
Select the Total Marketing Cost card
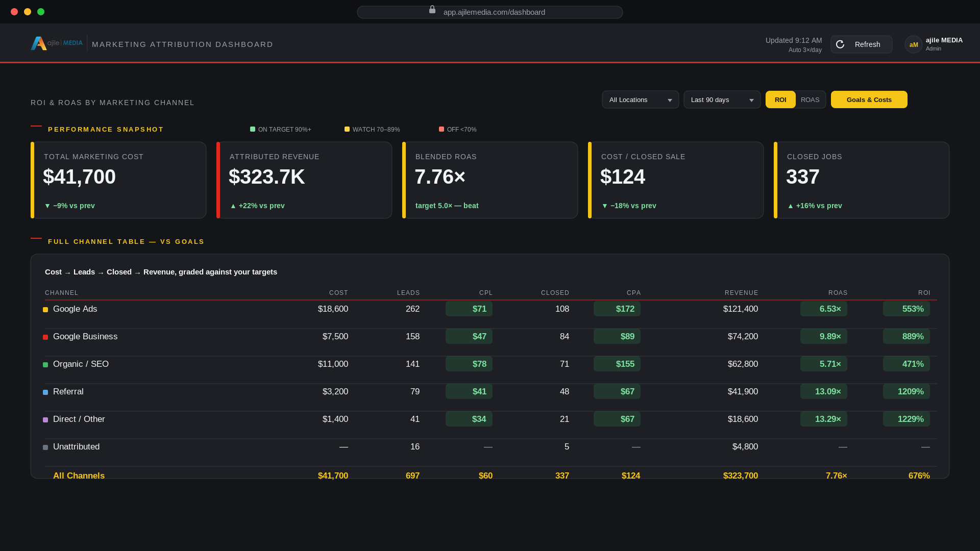(118, 180)
